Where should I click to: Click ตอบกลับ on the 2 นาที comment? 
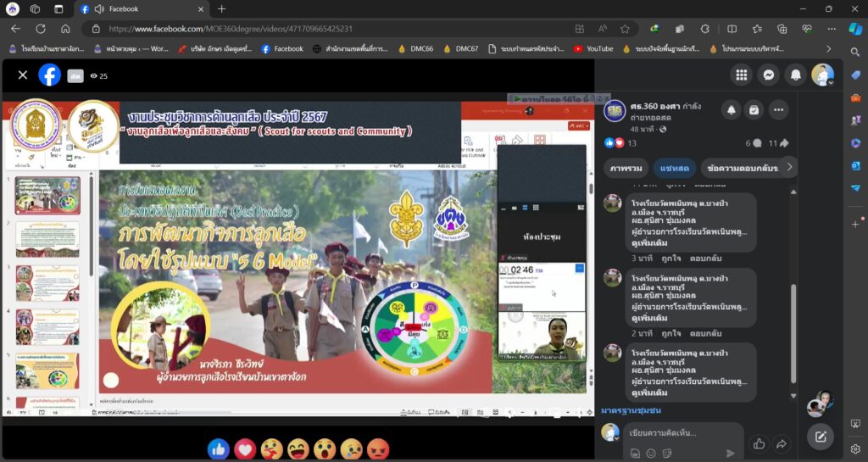[x=706, y=334]
